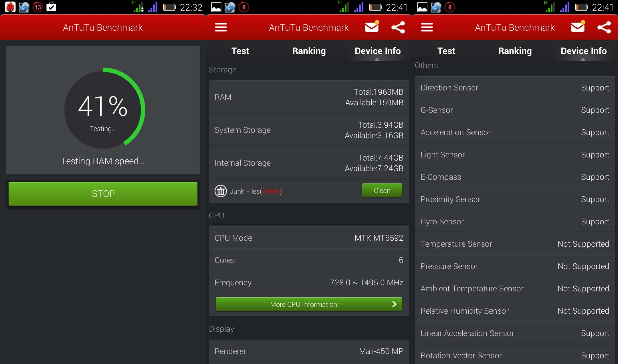Viewport: 618px width, 364px height.
Task: Clean the junk files
Action: [x=382, y=190]
